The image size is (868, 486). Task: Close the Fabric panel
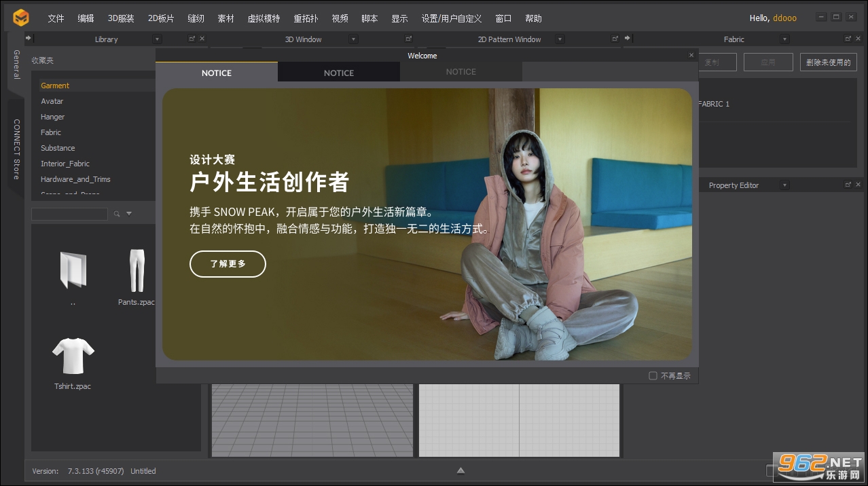click(858, 39)
